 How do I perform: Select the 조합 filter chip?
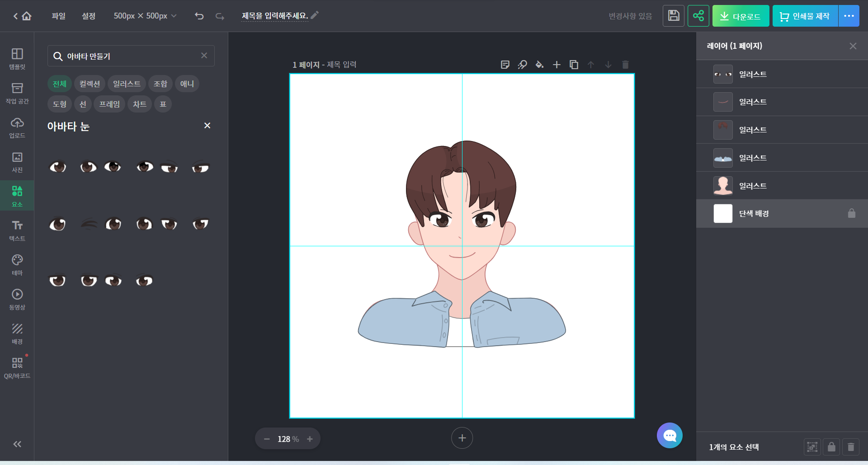[x=160, y=84]
